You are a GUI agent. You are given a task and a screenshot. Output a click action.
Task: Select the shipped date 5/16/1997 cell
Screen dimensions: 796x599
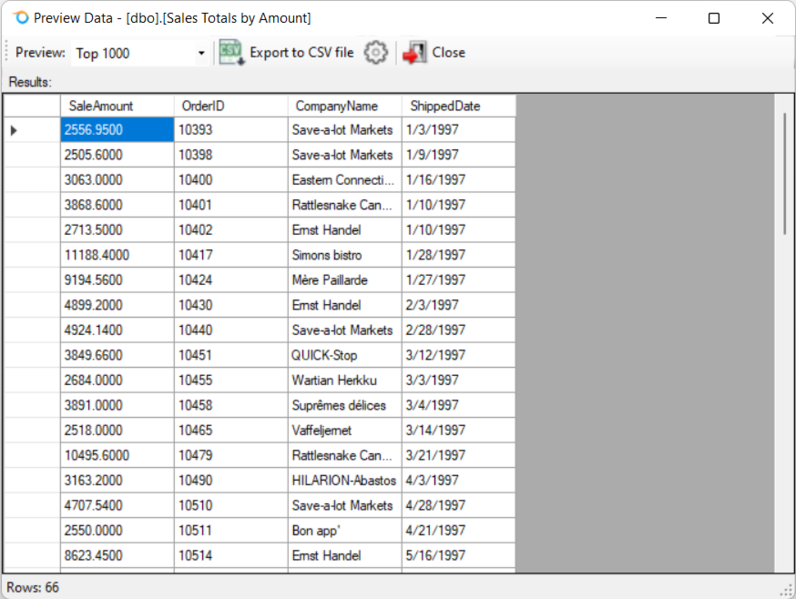458,555
